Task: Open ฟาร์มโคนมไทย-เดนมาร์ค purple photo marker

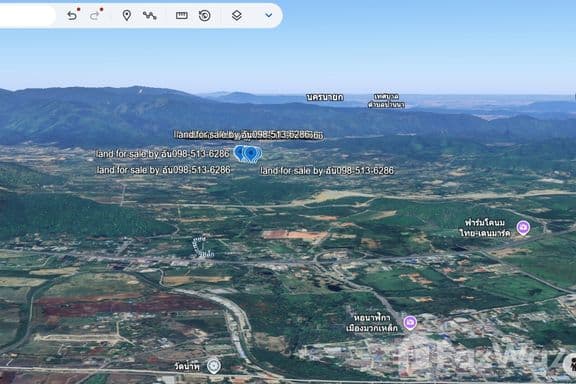Action: pos(523,227)
